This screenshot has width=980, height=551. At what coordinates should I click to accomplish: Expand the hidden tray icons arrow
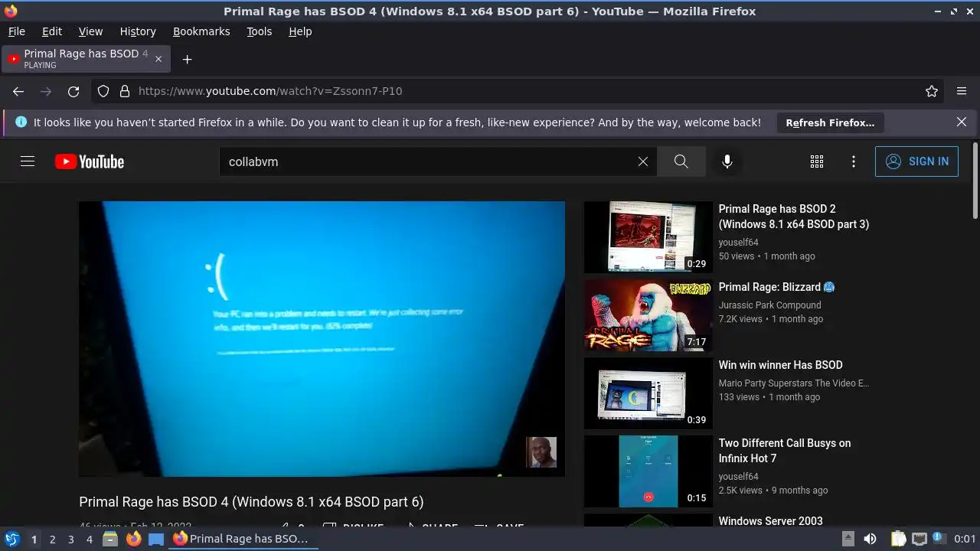pos(849,539)
